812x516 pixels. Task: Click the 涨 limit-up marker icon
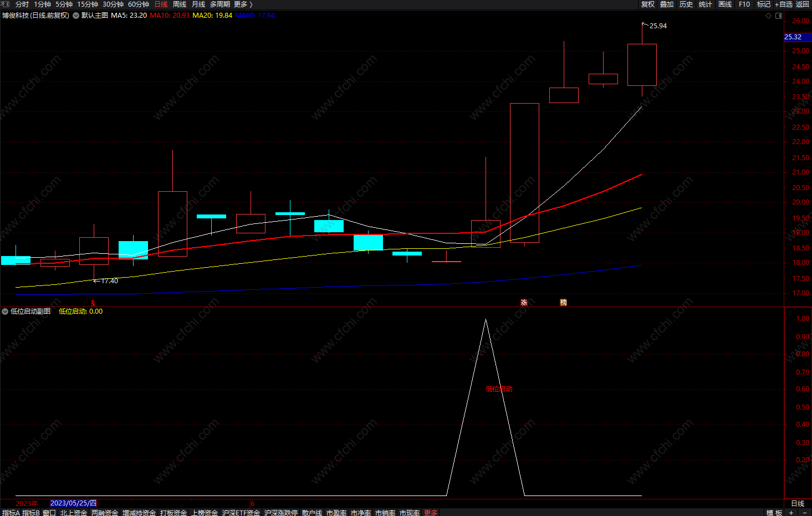tap(524, 303)
